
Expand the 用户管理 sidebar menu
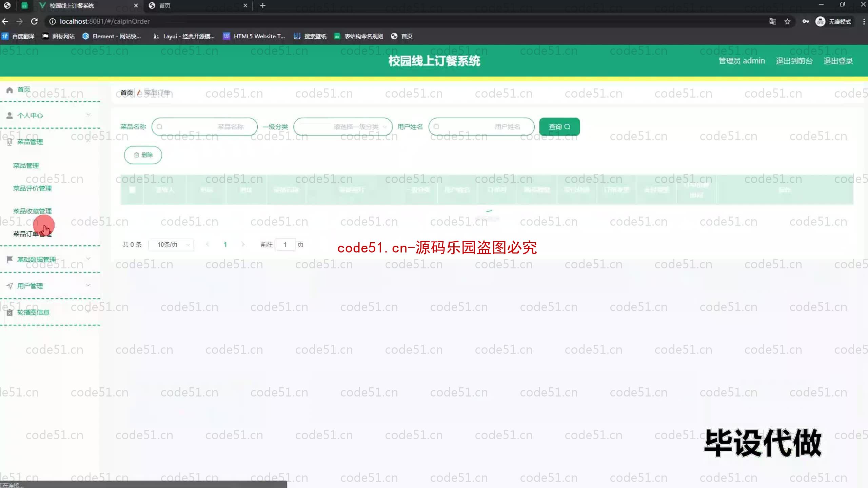click(50, 286)
